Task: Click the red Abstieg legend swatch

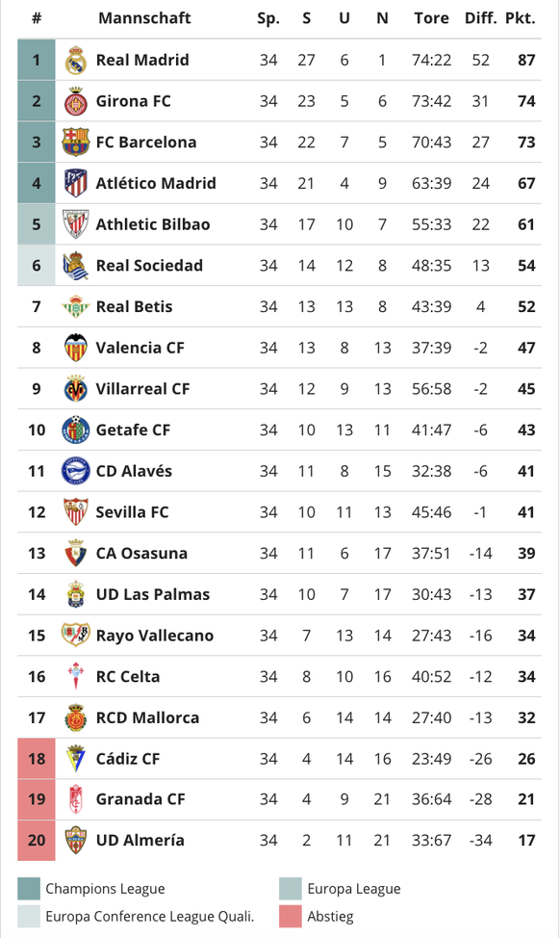Action: pyautogui.click(x=291, y=917)
